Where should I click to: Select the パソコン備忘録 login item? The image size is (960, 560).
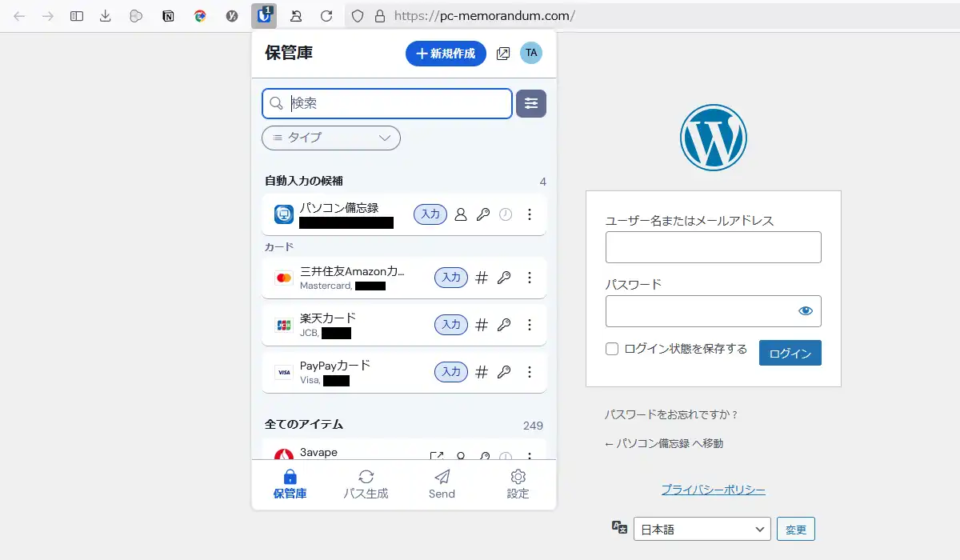pyautogui.click(x=404, y=214)
